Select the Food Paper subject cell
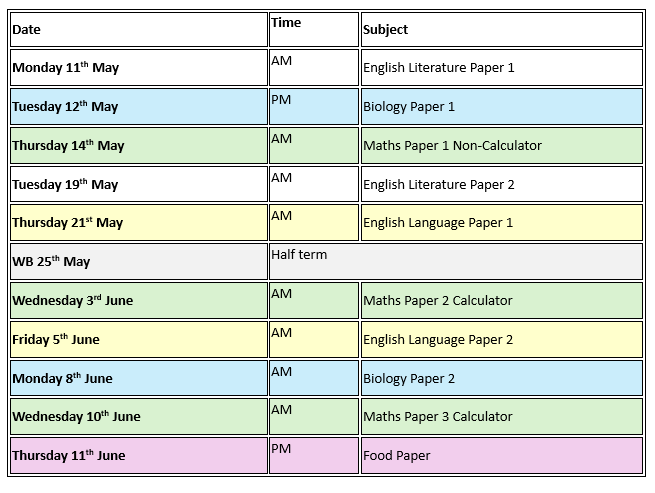 [500, 455]
